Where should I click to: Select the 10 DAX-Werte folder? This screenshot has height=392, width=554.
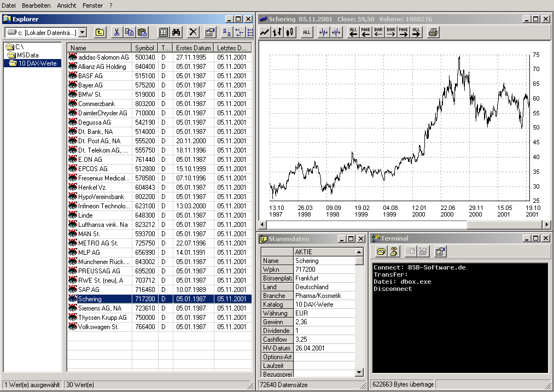[x=33, y=63]
